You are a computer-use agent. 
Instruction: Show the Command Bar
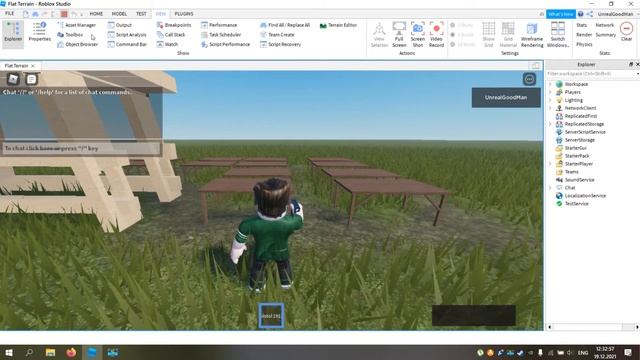coord(127,44)
